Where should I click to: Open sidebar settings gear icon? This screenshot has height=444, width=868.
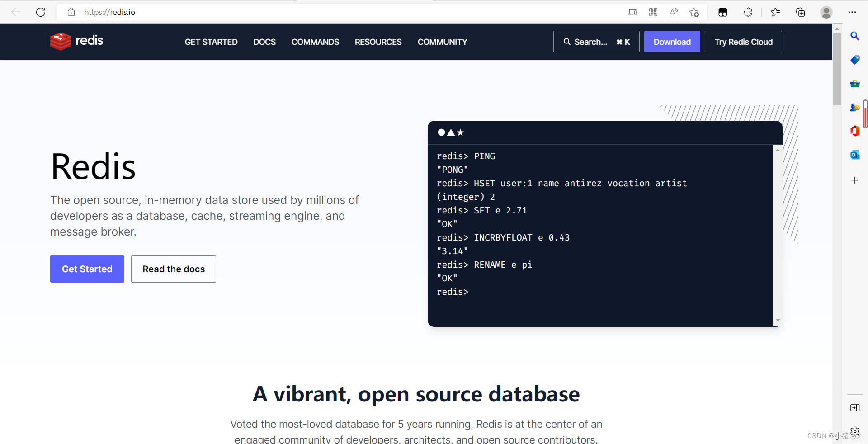coord(855,431)
